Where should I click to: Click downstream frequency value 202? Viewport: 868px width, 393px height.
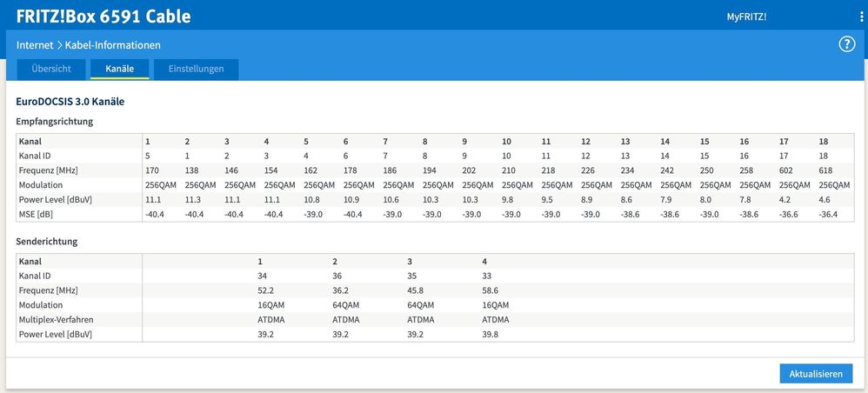pos(469,170)
